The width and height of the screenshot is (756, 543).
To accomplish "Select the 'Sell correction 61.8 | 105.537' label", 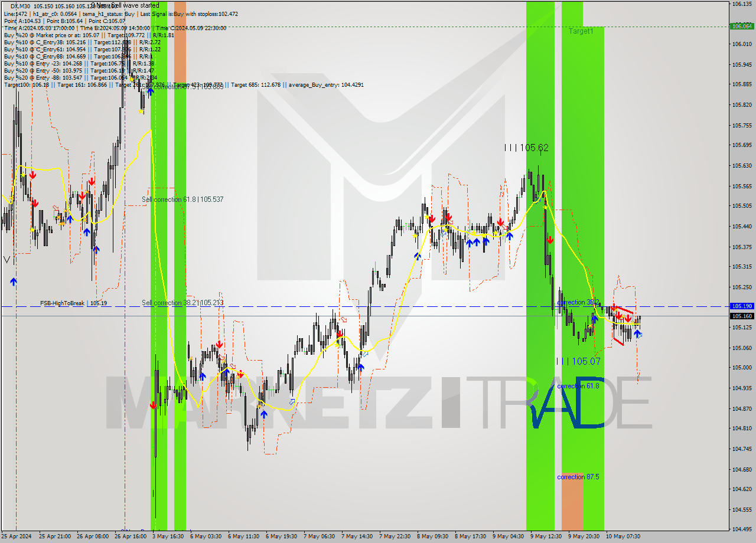I will [x=183, y=199].
